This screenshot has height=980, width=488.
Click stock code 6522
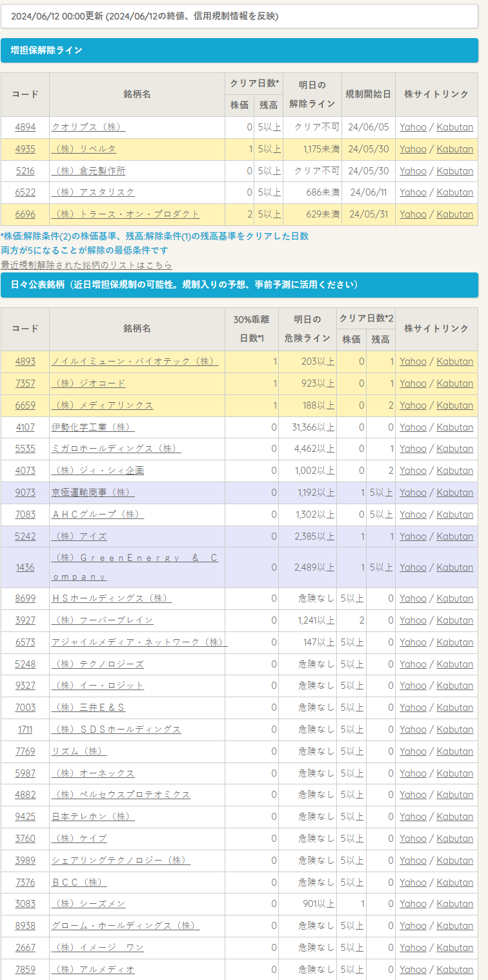click(x=25, y=192)
